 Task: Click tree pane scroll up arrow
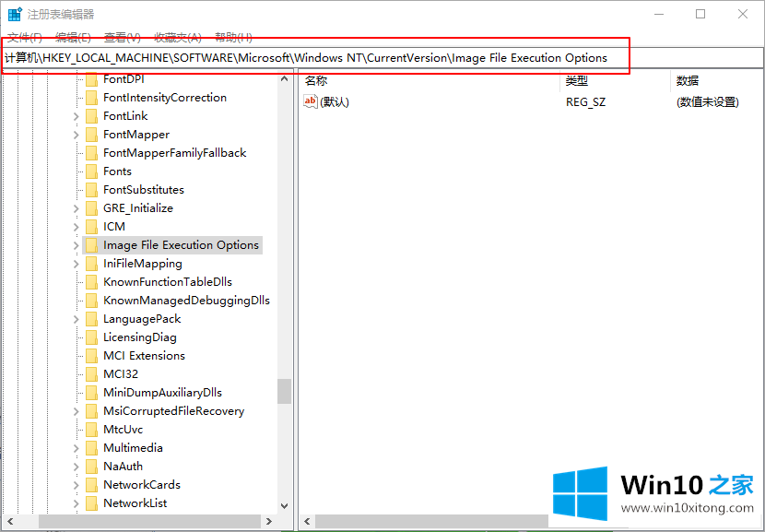point(285,78)
